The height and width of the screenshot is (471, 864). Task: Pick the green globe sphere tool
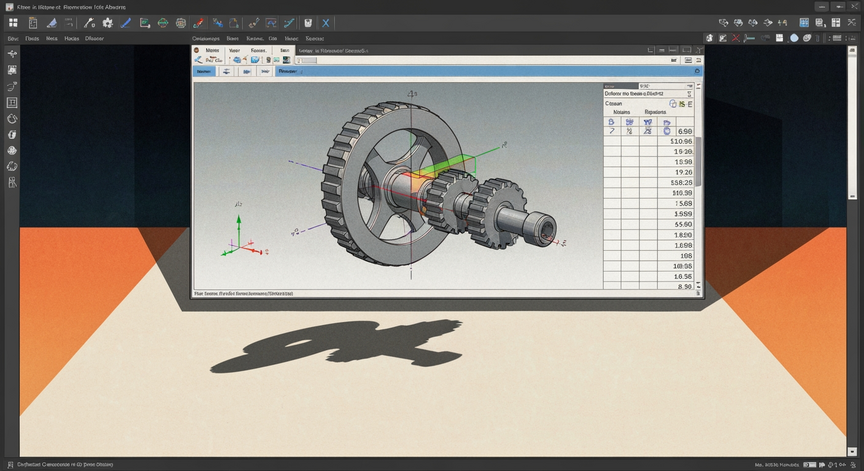(163, 23)
